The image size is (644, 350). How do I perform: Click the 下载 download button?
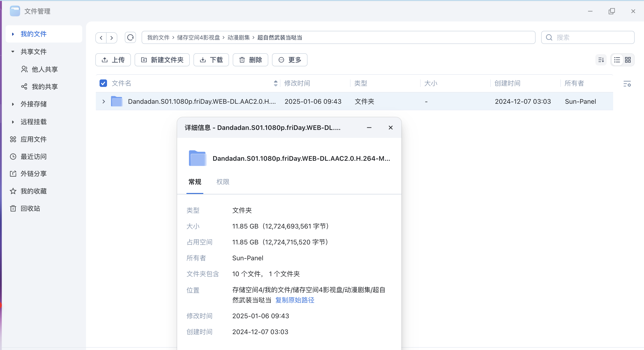tap(211, 60)
